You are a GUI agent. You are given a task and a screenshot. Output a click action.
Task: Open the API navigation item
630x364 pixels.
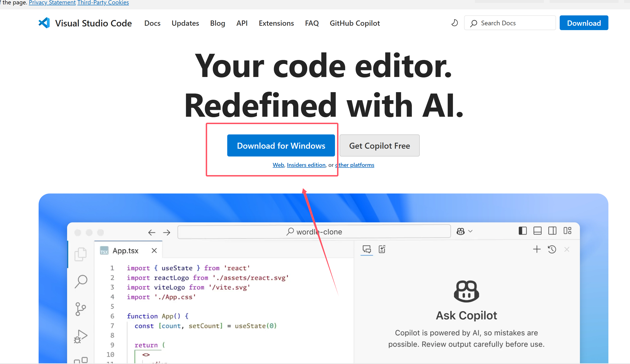242,23
